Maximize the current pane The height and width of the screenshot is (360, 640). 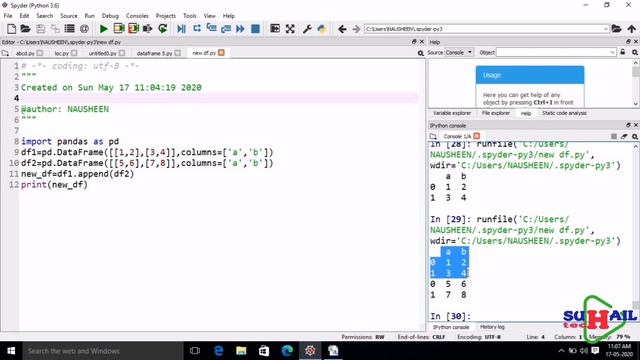[275, 29]
